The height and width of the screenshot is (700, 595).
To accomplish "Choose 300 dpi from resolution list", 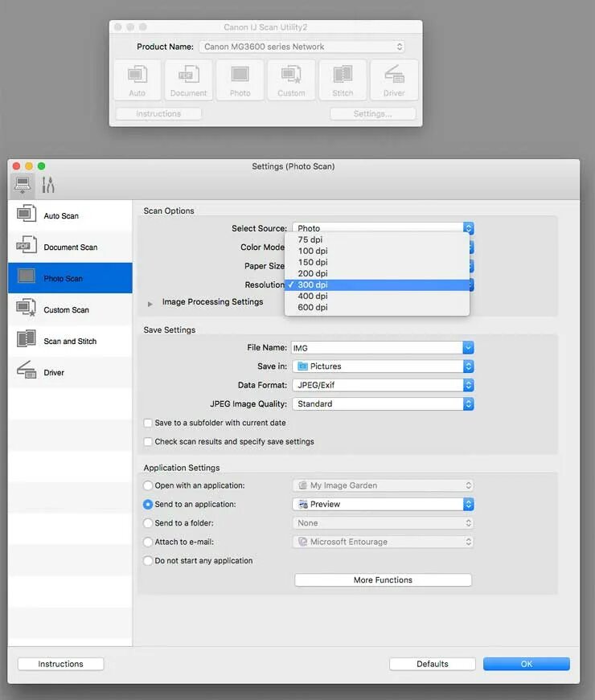I will (x=377, y=285).
